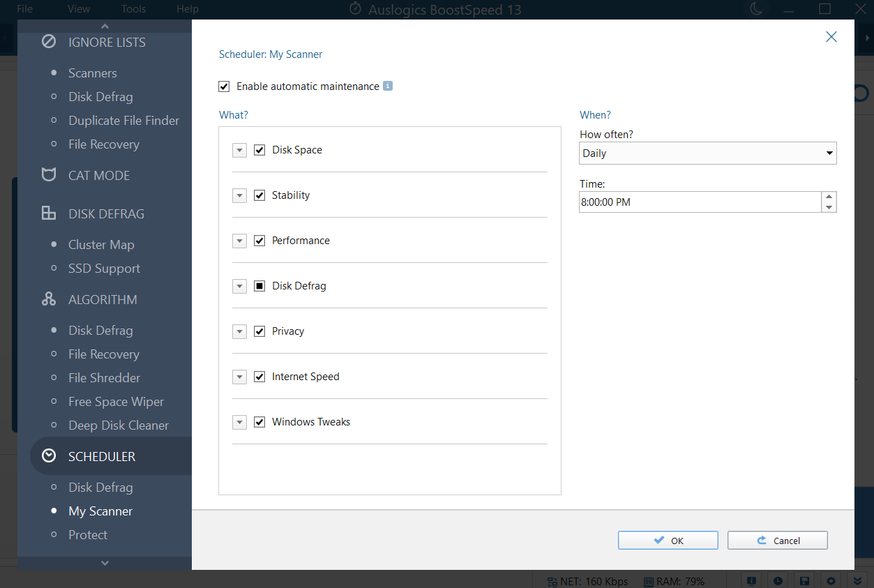Viewport: 874px width, 588px height.
Task: Open the File menu
Action: (x=24, y=9)
